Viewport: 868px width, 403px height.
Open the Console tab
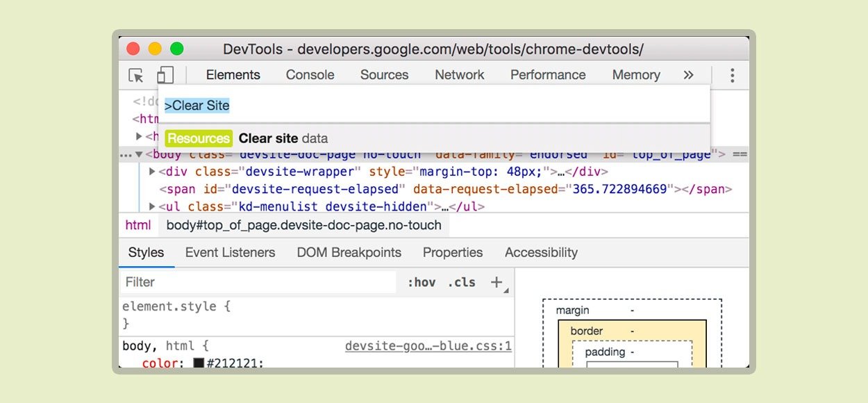pyautogui.click(x=310, y=75)
